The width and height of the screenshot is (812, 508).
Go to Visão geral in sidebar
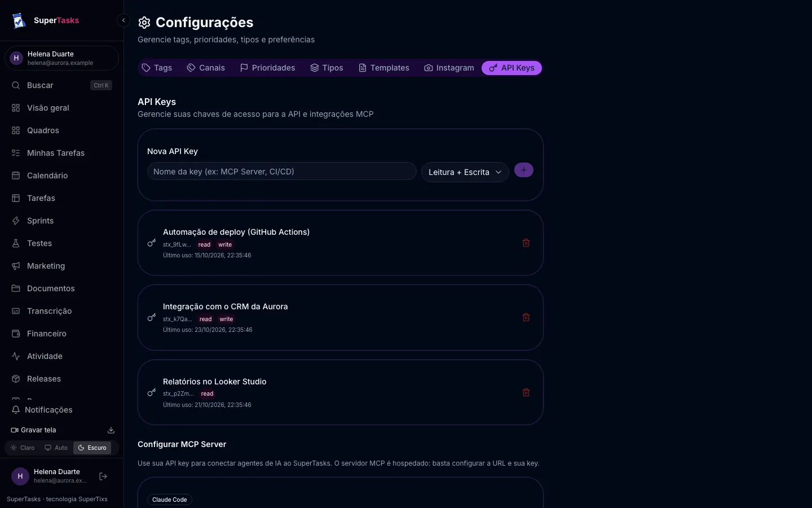pos(61,108)
